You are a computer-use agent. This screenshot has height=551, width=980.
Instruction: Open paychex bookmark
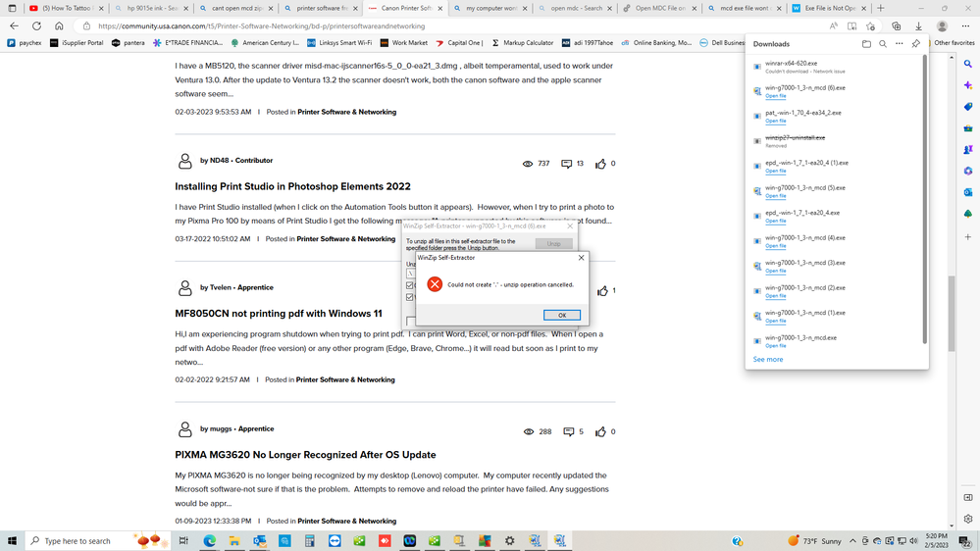point(25,42)
